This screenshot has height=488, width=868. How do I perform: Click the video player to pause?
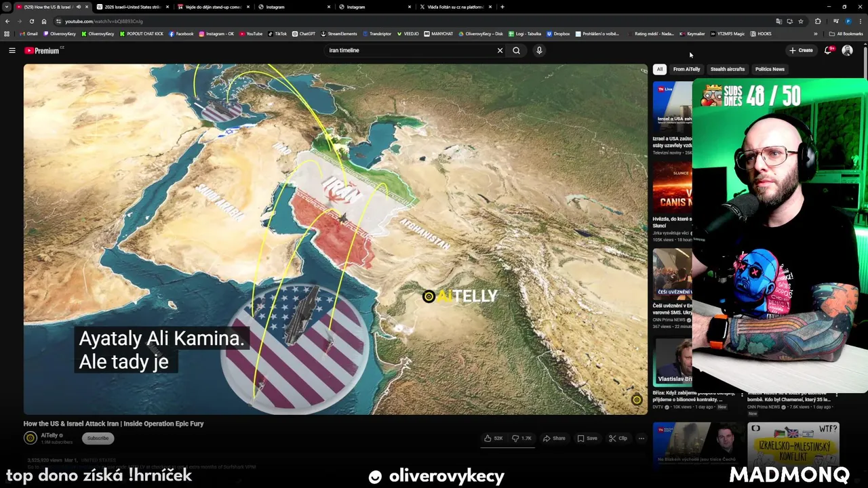[336, 239]
